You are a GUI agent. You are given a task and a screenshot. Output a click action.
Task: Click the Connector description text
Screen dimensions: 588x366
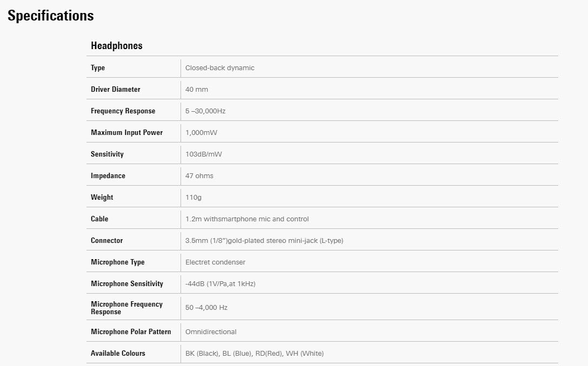[264, 241]
